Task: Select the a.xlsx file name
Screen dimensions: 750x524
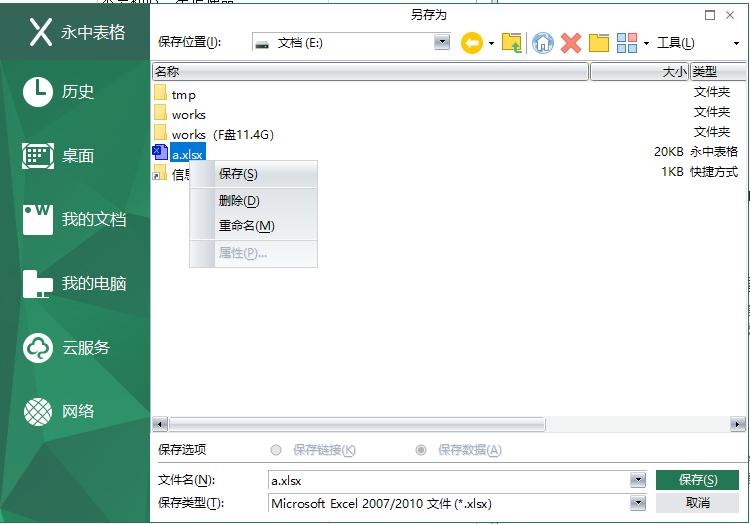Action: click(187, 154)
